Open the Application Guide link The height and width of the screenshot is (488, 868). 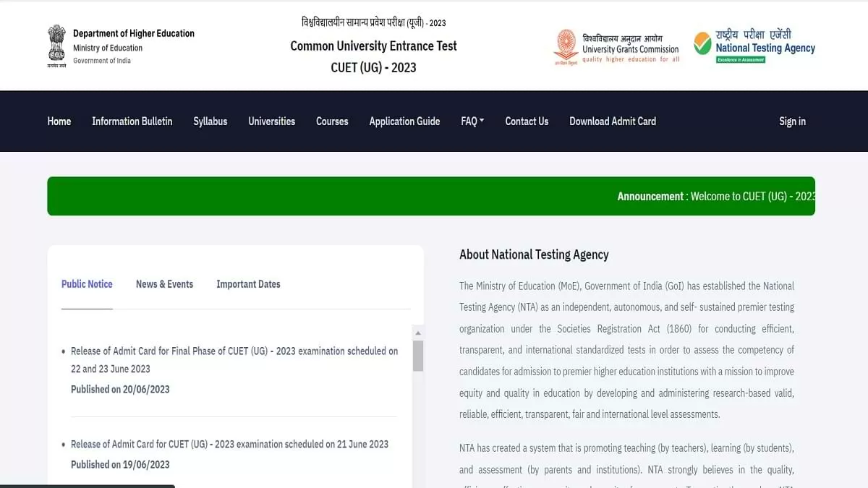pyautogui.click(x=404, y=121)
